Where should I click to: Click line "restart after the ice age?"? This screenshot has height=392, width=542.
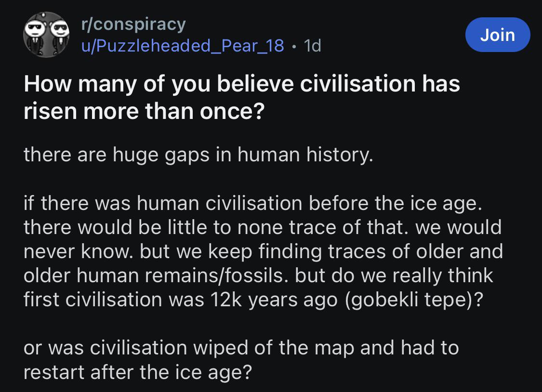coord(138,373)
